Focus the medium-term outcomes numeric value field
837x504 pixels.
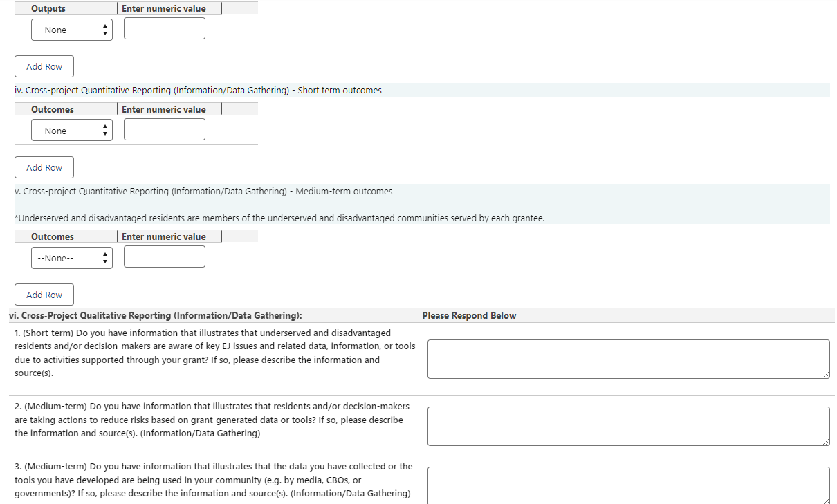point(165,257)
